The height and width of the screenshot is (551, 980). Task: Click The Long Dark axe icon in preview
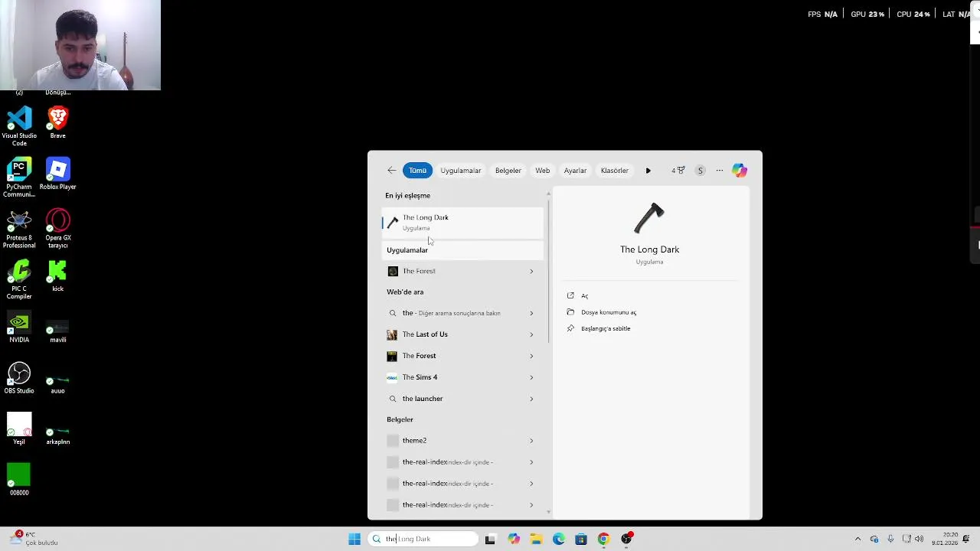(649, 218)
